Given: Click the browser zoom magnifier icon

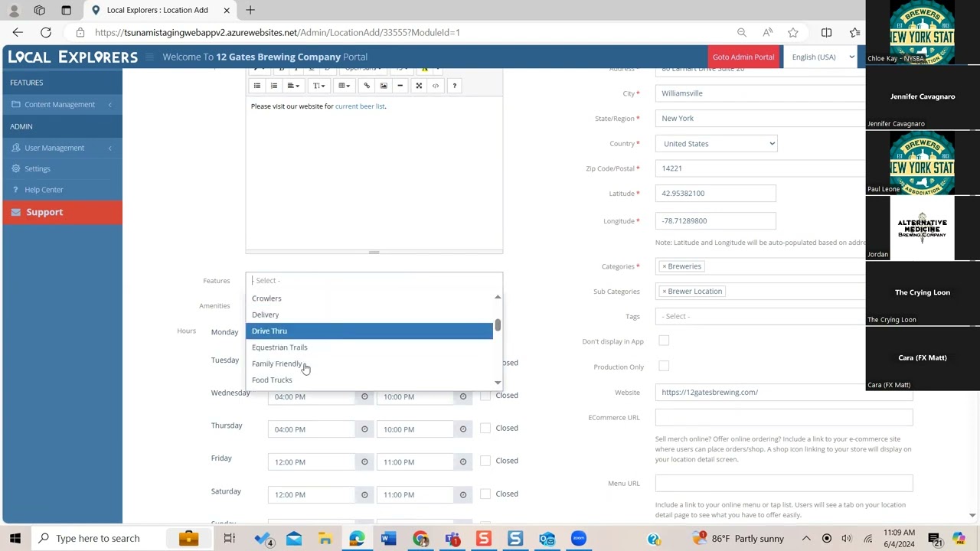Looking at the screenshot, I should 741,32.
